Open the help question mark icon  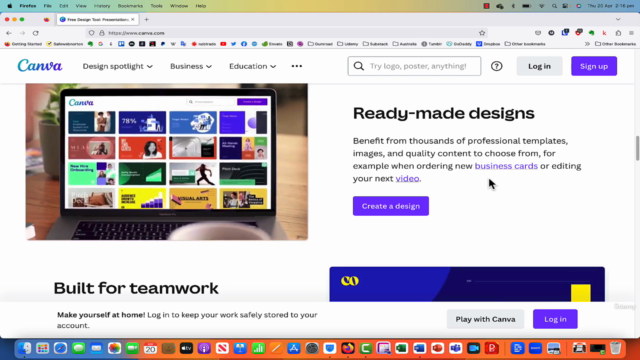click(496, 66)
